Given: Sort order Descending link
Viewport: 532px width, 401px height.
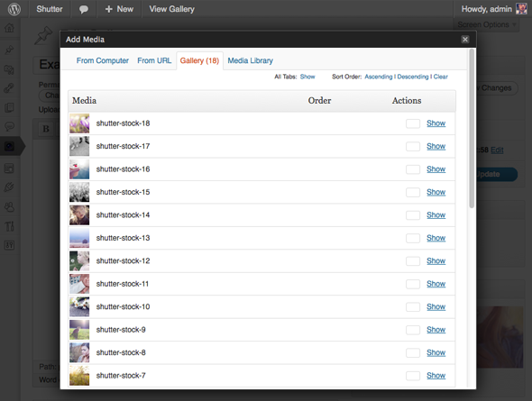Looking at the screenshot, I should tap(413, 77).
